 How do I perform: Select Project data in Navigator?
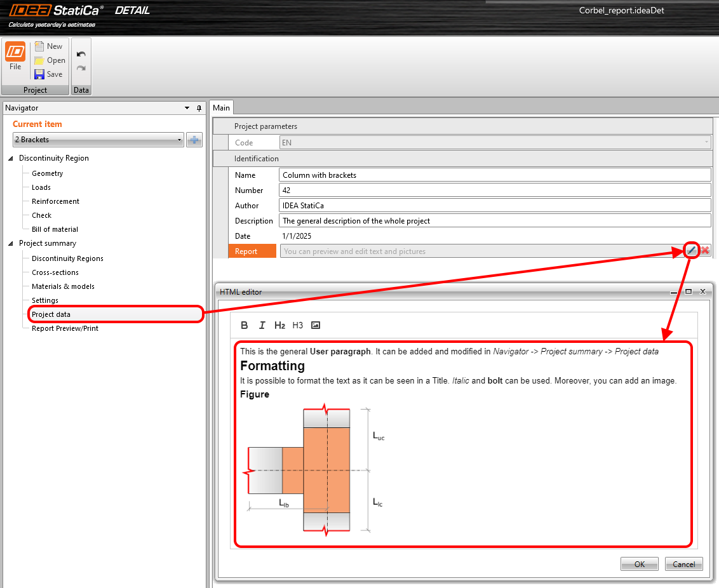point(51,314)
